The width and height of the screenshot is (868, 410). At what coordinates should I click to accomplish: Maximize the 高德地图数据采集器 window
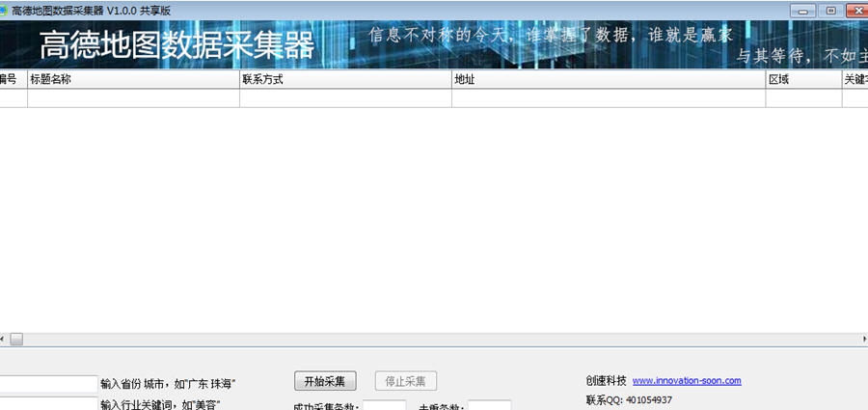pyautogui.click(x=831, y=11)
